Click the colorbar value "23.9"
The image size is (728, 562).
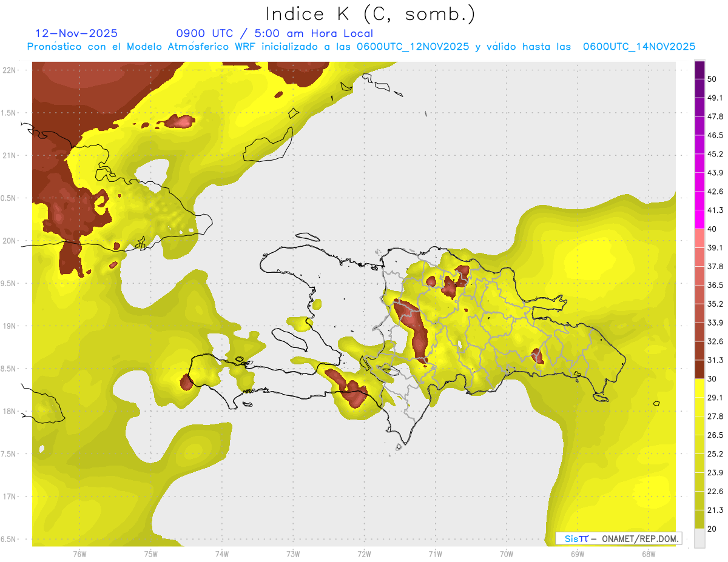point(715,472)
